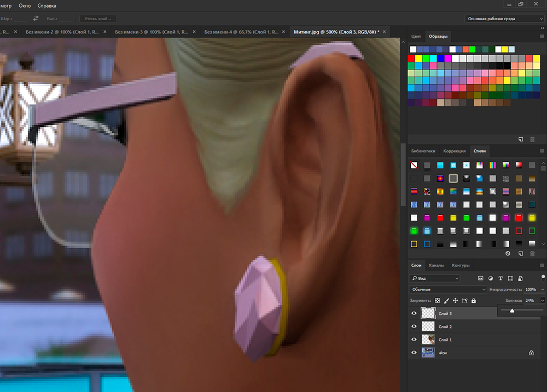Lock transparent pixels of the layer
Screen dimensions: 547x392
[x=438, y=301]
